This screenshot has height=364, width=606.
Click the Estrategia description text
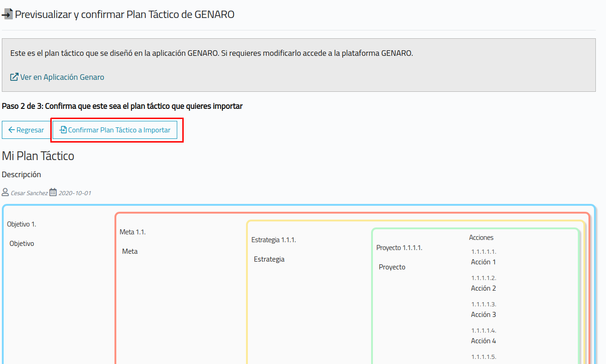pyautogui.click(x=269, y=259)
